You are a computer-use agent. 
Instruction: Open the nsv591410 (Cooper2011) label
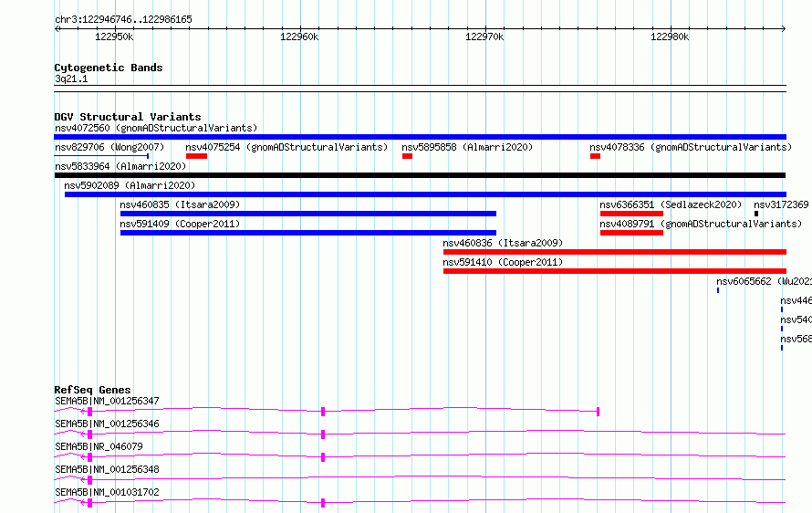[503, 262]
